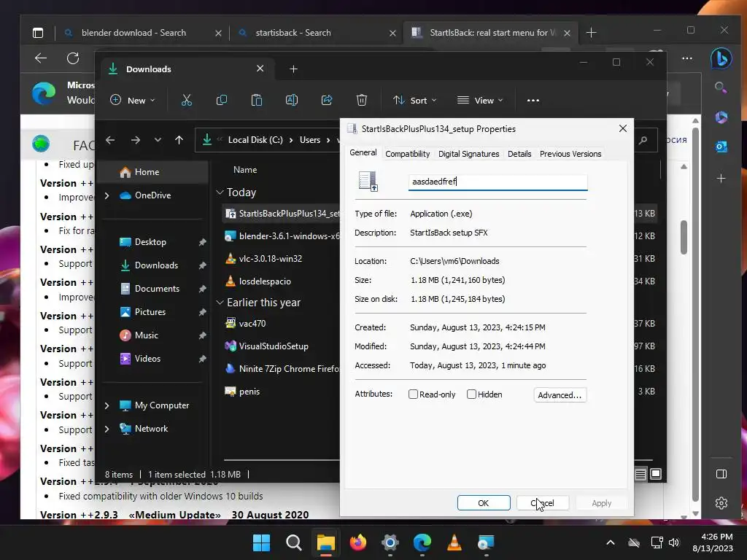Click the volume icon in system tray

point(674,542)
